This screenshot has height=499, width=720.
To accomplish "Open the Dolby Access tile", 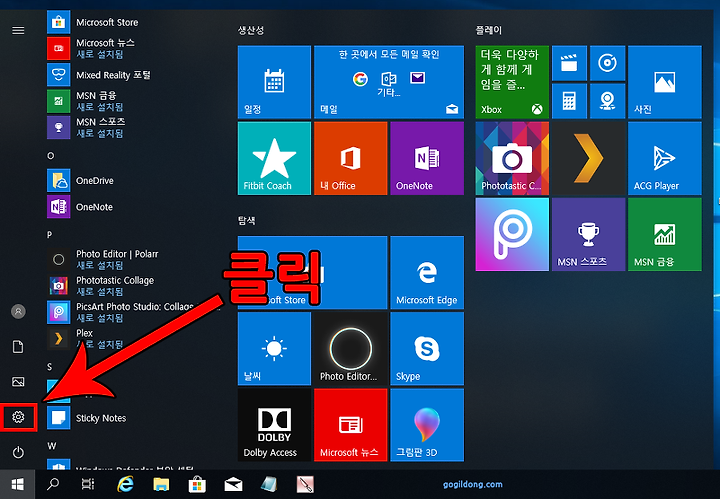I will 274,425.
